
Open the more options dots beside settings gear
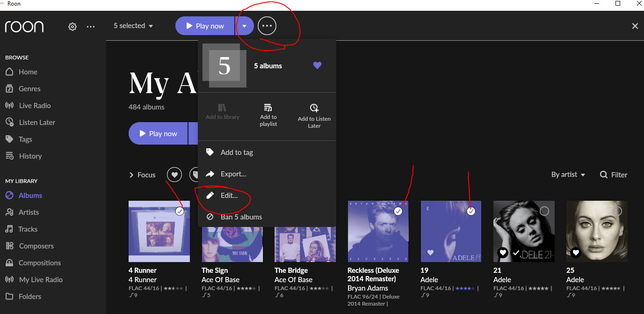click(x=91, y=27)
